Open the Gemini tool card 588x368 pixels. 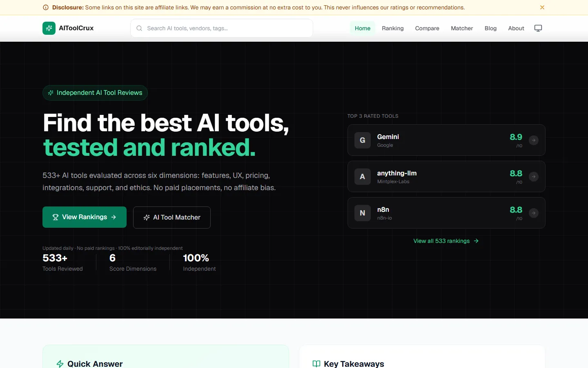pos(446,140)
